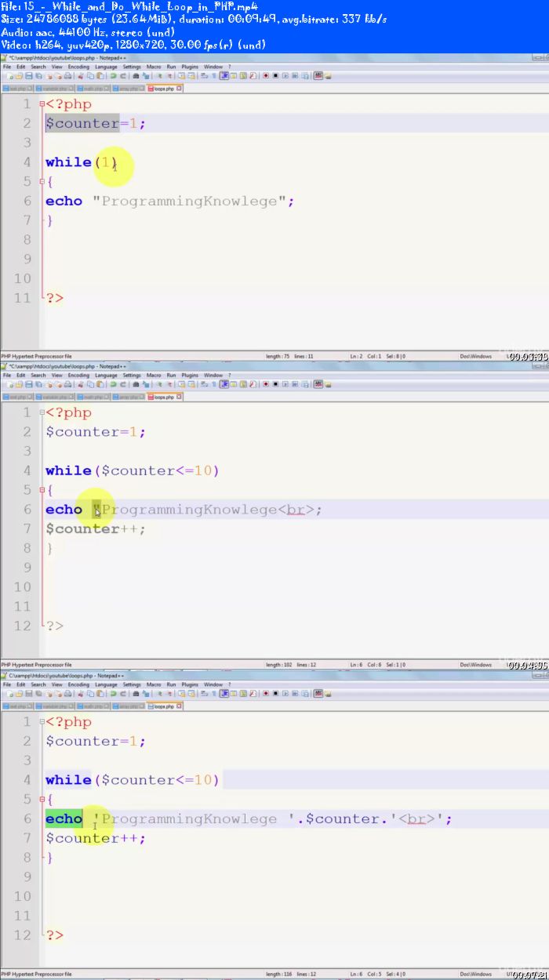Collapse fold marker at line 5, third frame
Viewport: 549px width, 980px height.
coord(42,799)
